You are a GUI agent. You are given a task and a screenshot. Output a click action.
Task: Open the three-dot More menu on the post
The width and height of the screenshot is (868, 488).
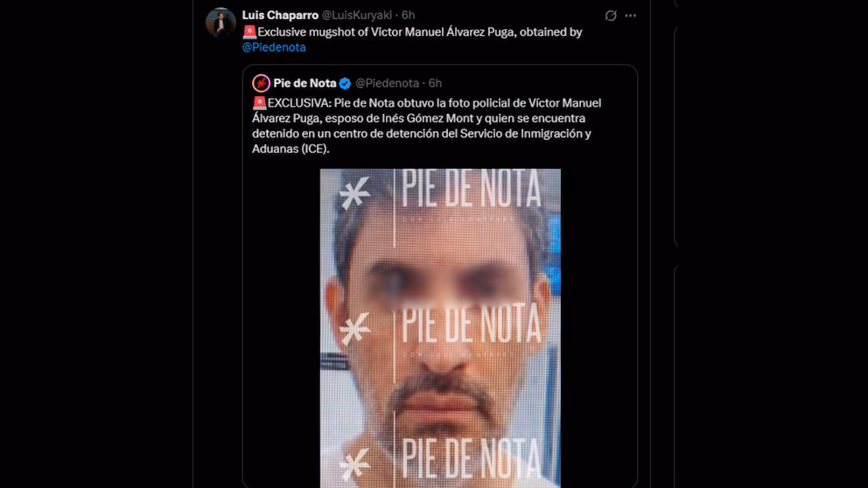click(630, 16)
